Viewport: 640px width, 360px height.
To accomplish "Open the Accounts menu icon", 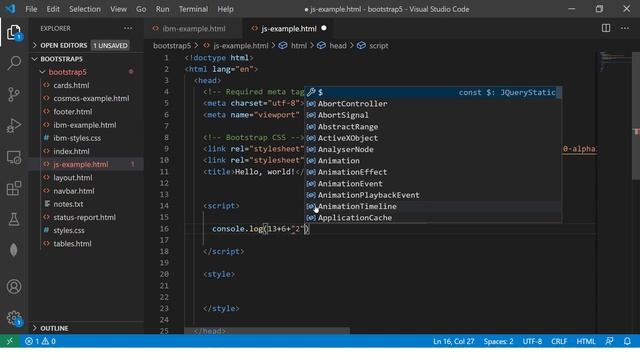I will point(14,287).
